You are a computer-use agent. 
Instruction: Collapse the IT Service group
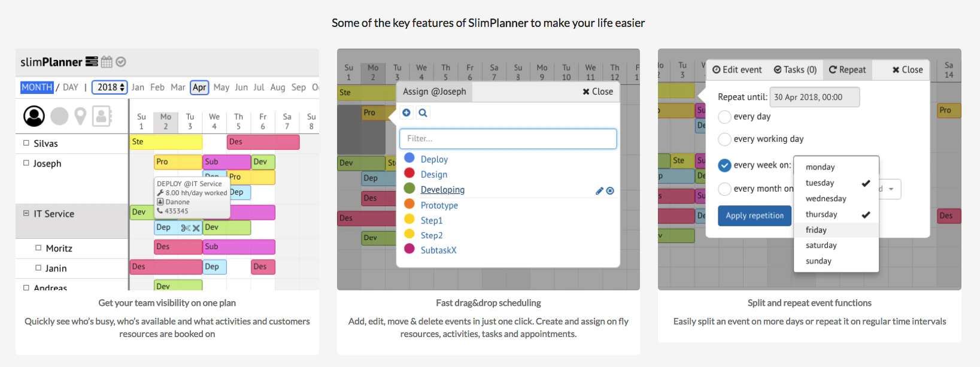pyautogui.click(x=26, y=213)
